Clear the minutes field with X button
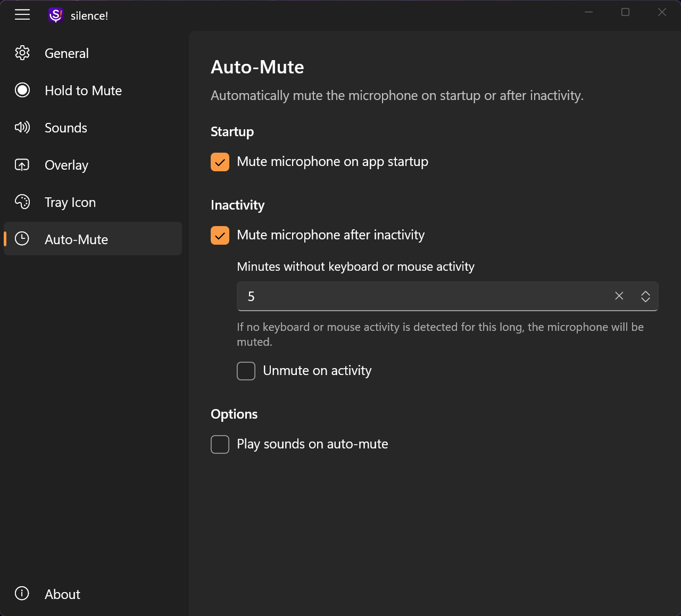 (619, 296)
